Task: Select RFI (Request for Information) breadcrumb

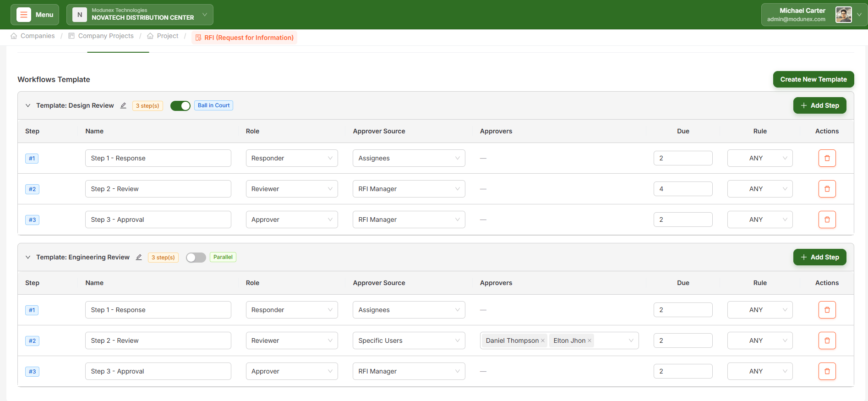Action: point(244,38)
